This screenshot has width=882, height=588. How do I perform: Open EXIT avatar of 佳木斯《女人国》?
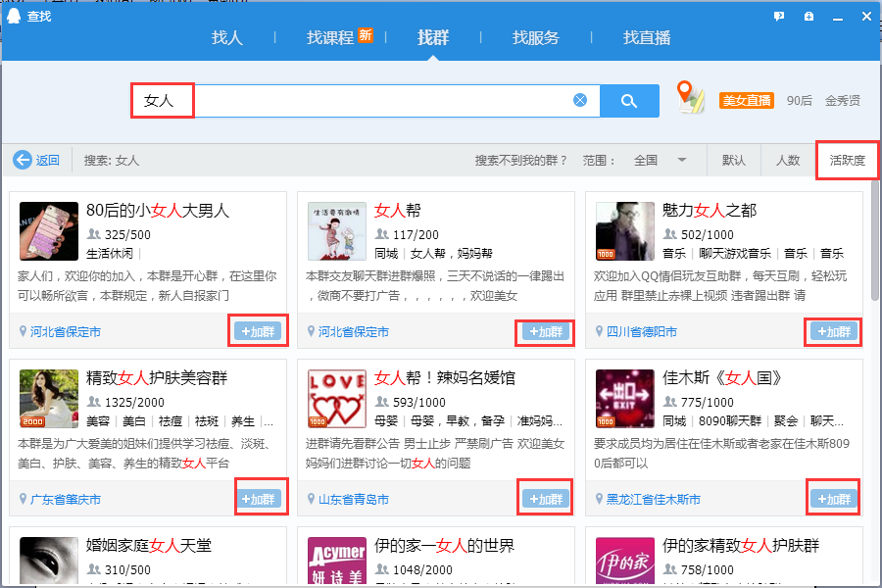click(625, 399)
